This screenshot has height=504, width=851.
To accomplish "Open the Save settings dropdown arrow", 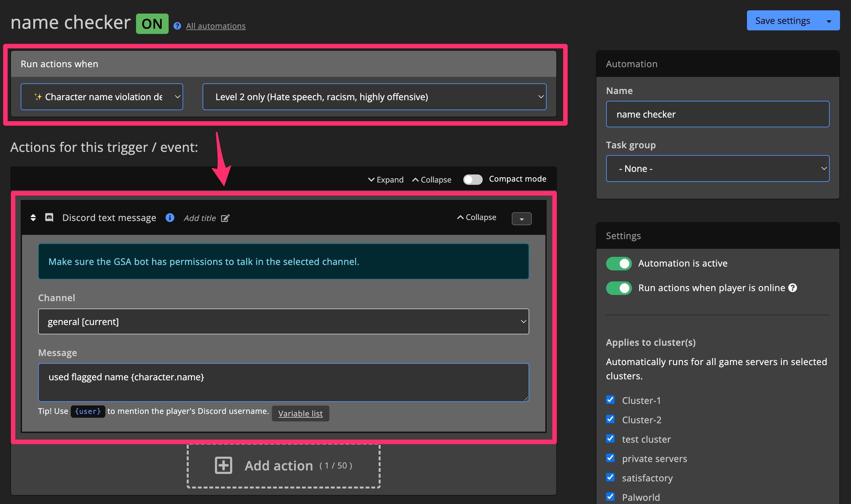I will (x=829, y=21).
